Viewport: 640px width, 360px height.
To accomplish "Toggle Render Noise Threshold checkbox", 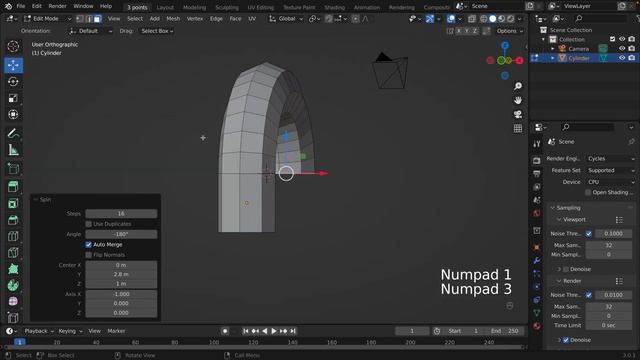I will [x=589, y=295].
